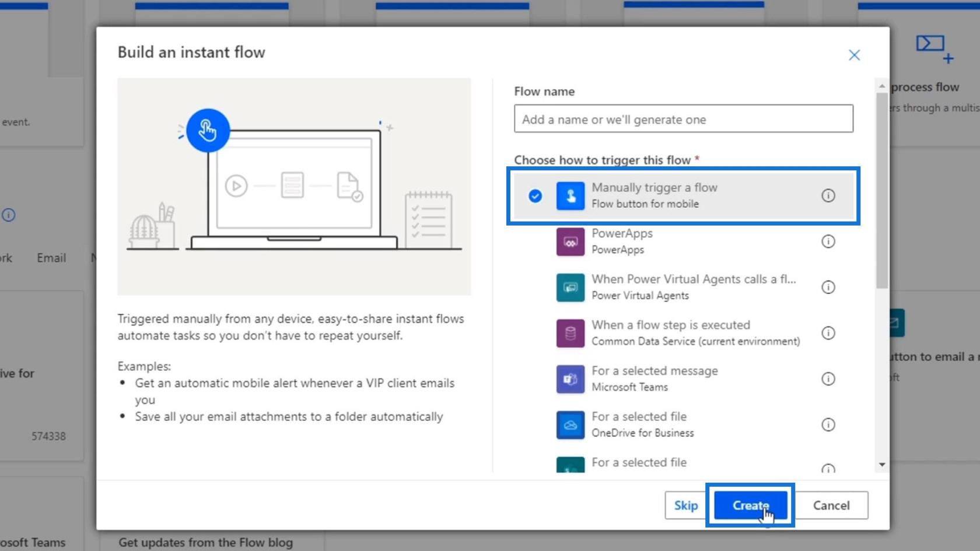Open info for When a flow step is executed

[x=828, y=333]
